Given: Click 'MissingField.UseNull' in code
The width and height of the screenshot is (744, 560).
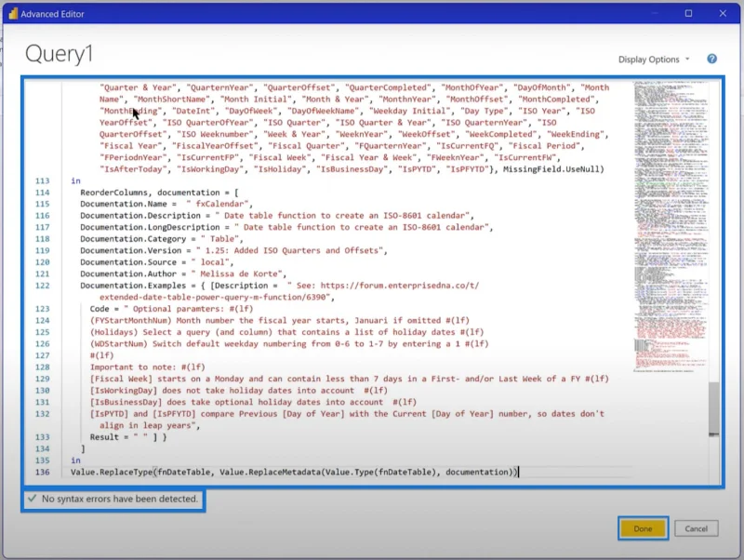Looking at the screenshot, I should point(551,169).
